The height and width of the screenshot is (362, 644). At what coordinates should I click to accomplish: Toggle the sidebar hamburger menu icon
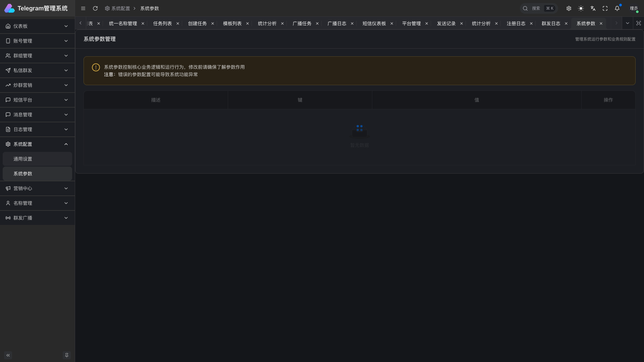coord(83,8)
